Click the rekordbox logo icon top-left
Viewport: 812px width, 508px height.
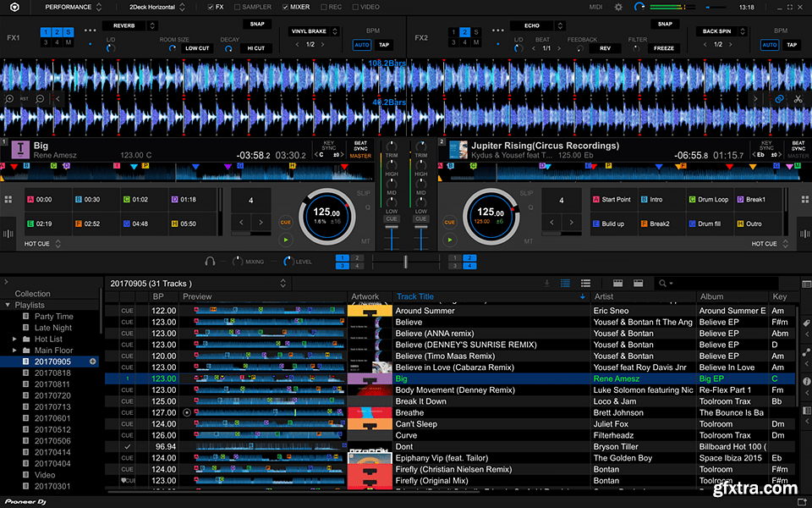(x=15, y=7)
